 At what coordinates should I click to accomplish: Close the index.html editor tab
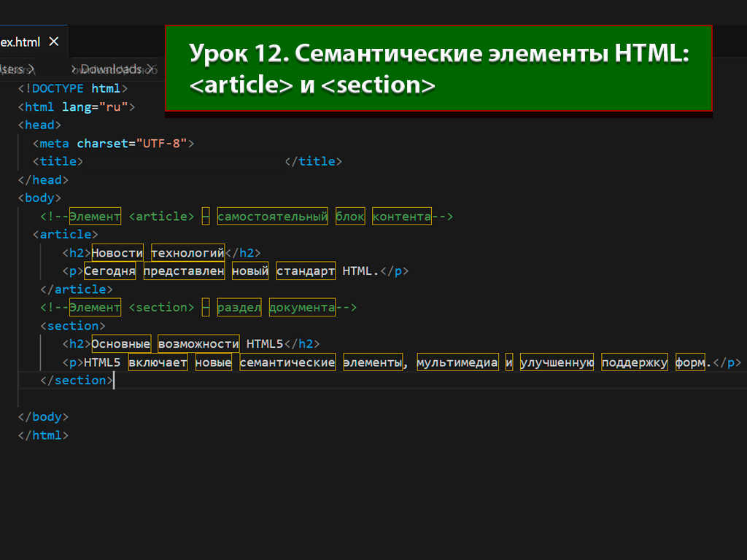[53, 42]
